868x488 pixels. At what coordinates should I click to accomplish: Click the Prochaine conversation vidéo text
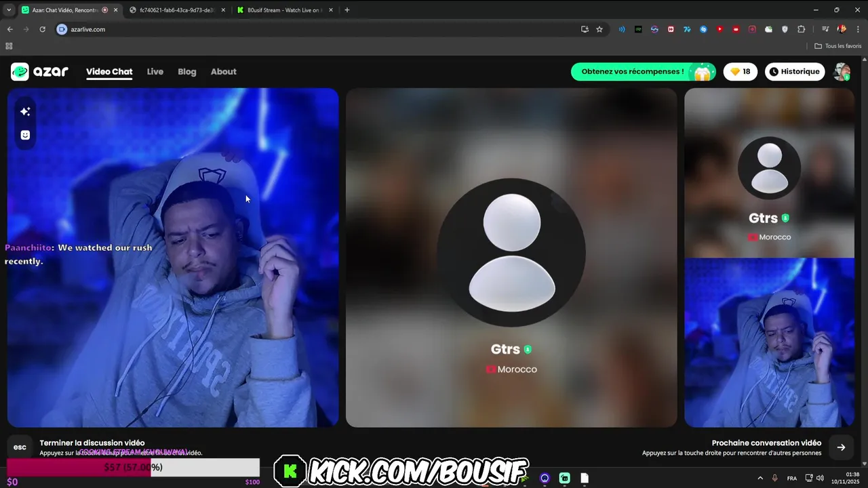[766, 443]
